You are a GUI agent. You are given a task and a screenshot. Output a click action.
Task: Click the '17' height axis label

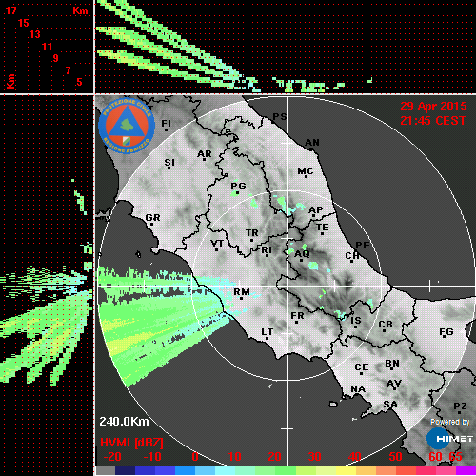[x=10, y=10]
